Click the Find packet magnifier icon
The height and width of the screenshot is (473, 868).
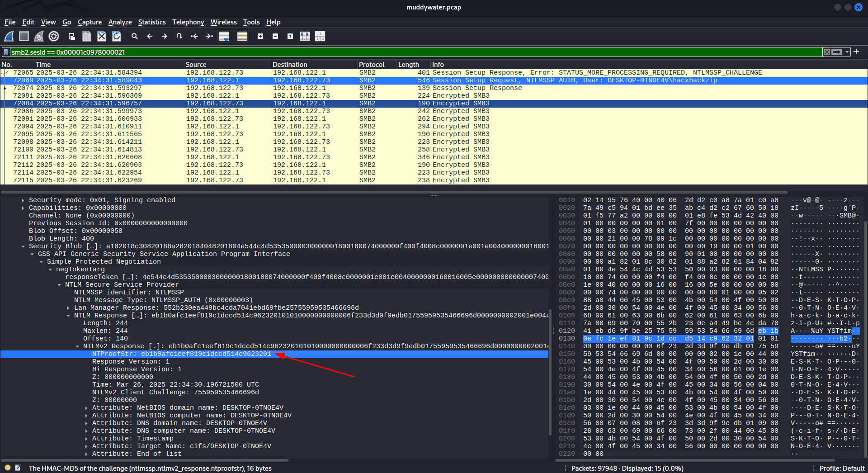(134, 36)
